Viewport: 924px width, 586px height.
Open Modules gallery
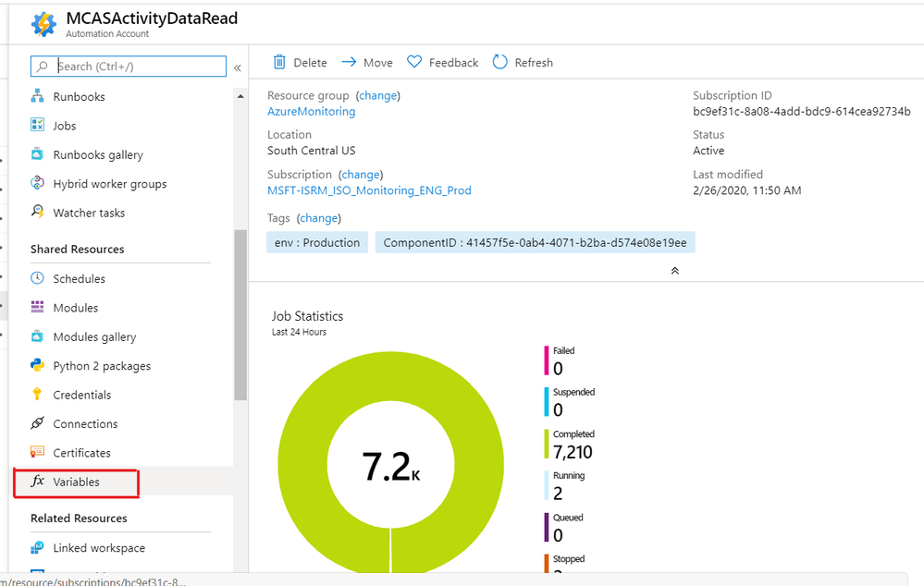(94, 336)
